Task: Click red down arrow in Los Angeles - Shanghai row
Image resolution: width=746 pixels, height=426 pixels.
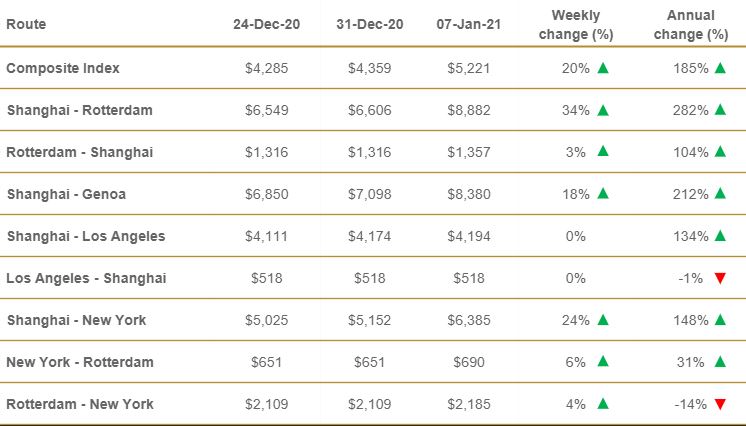Action: pos(719,279)
